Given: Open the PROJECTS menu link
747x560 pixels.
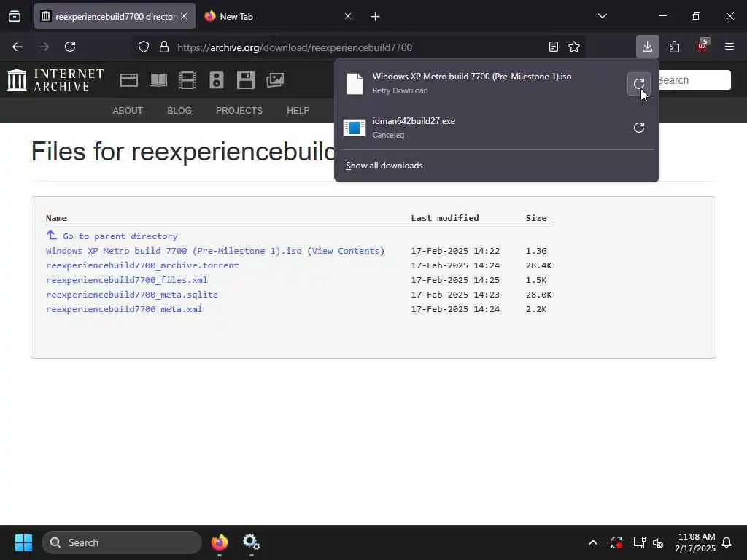Looking at the screenshot, I should (239, 111).
